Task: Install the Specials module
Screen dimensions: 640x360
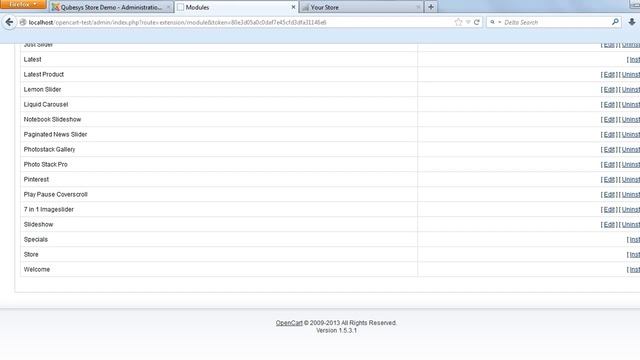Action: [635, 240]
